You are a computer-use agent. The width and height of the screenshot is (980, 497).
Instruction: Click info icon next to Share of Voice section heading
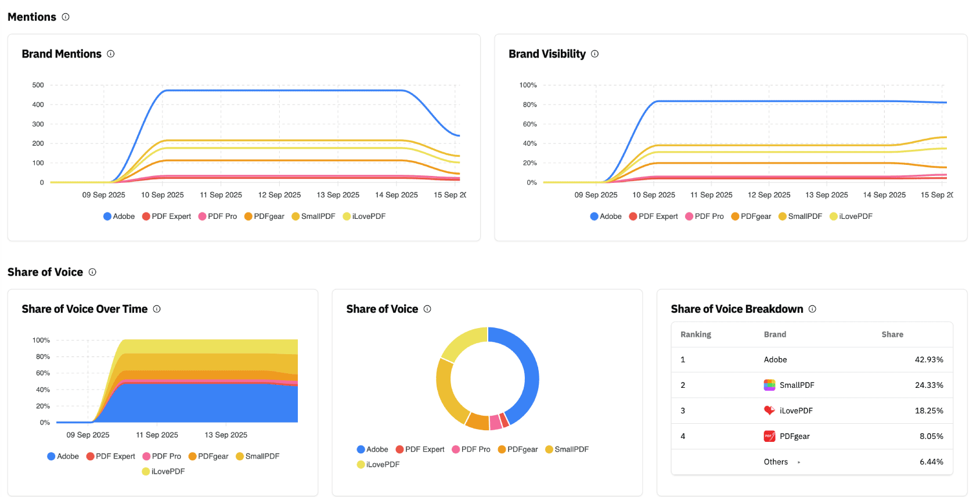(92, 272)
